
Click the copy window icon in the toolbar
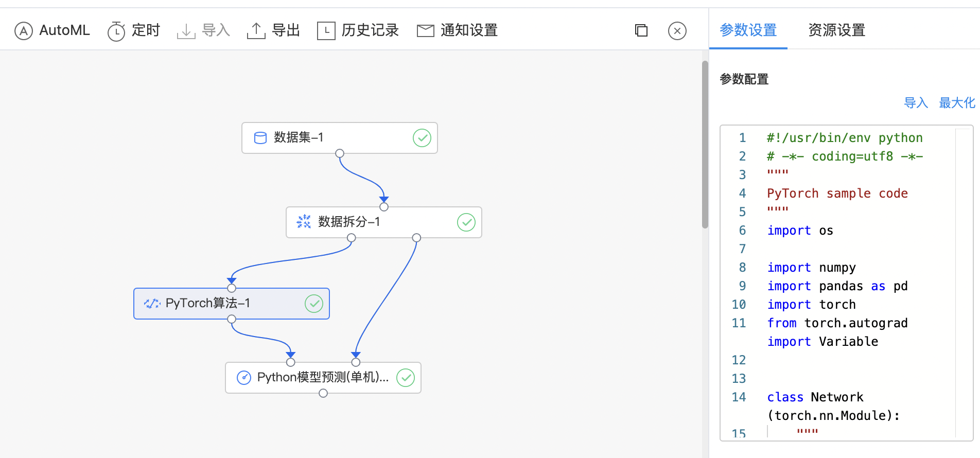click(x=641, y=31)
